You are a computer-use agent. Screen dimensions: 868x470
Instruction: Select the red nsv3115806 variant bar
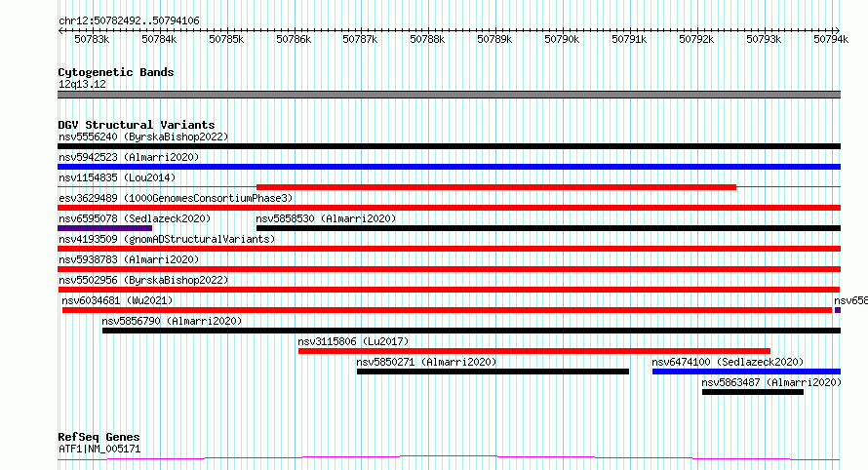pyautogui.click(x=534, y=351)
